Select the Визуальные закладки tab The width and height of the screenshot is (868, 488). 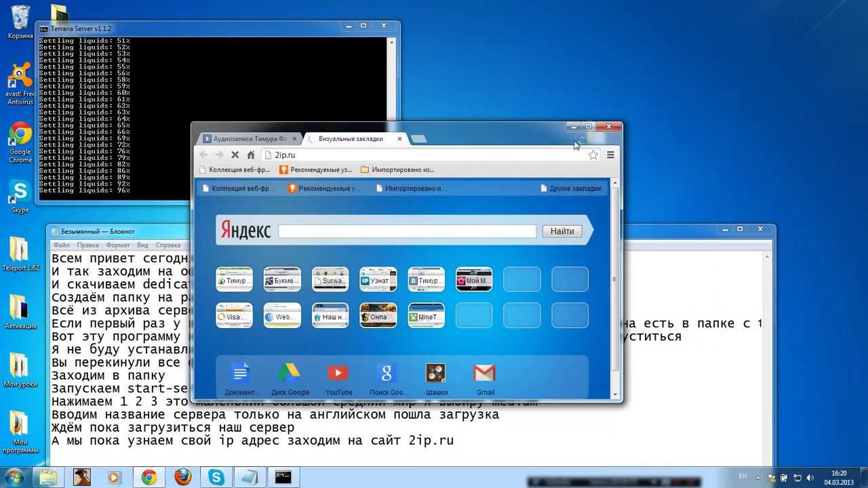click(x=351, y=138)
